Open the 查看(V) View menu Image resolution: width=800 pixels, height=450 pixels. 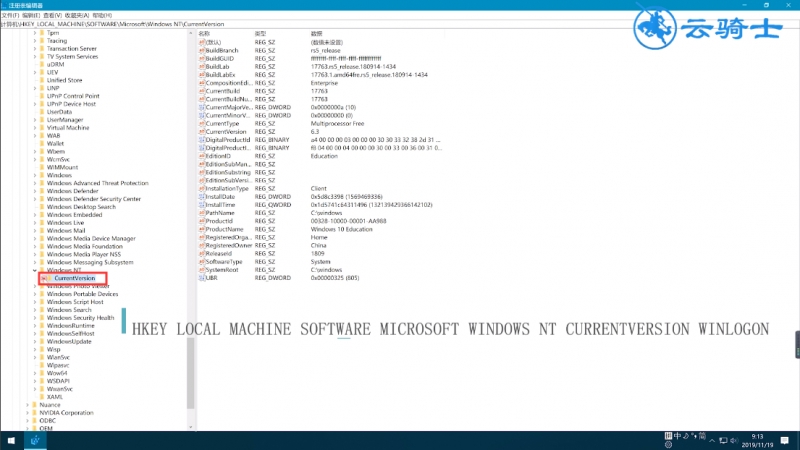[x=52, y=15]
